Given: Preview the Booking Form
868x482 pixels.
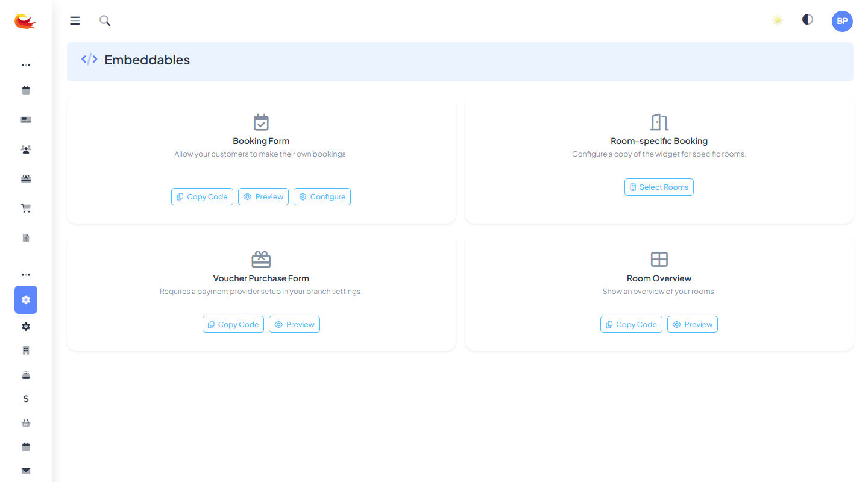Looking at the screenshot, I should coord(263,197).
